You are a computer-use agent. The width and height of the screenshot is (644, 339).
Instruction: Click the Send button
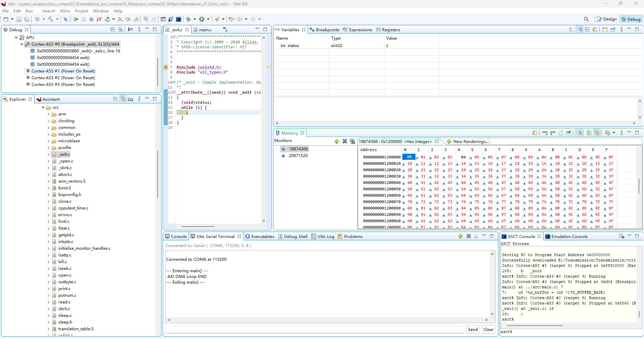pos(473,329)
